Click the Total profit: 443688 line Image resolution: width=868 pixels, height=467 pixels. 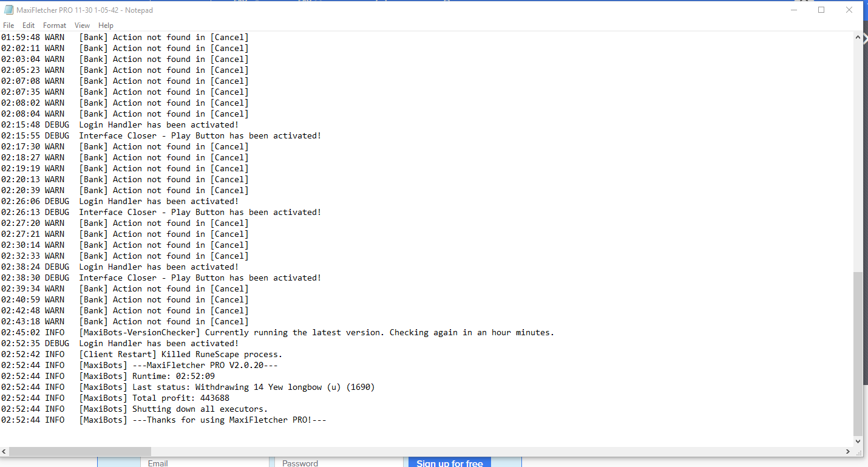[115, 398]
